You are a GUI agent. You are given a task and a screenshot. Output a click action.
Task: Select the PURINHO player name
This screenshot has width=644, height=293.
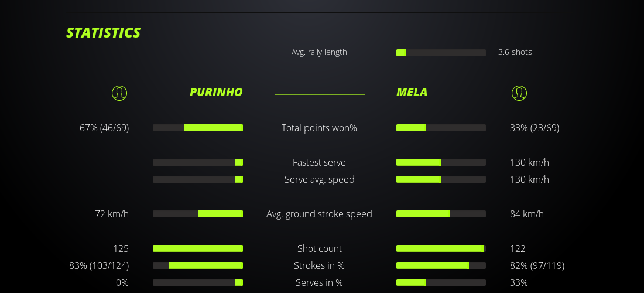pos(216,92)
